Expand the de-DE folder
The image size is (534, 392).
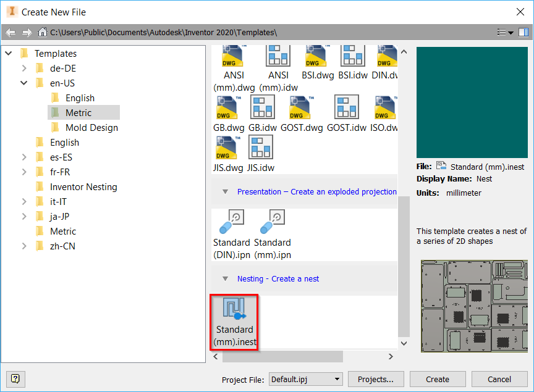[24, 69]
